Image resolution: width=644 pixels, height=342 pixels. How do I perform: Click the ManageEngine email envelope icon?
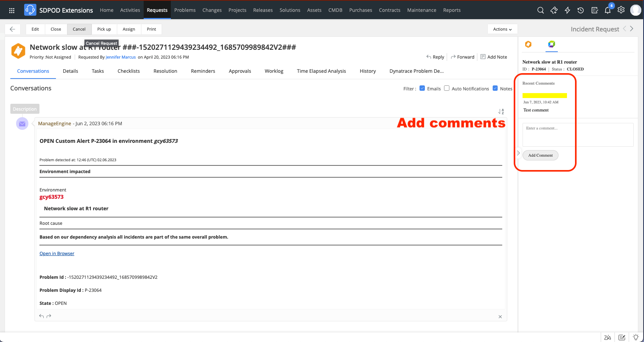pos(22,124)
